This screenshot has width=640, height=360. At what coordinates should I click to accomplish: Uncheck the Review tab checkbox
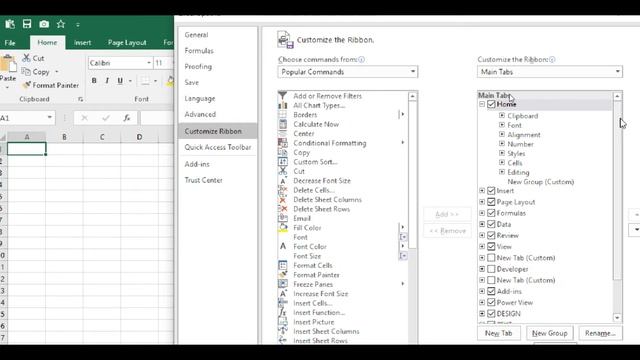coord(491,236)
